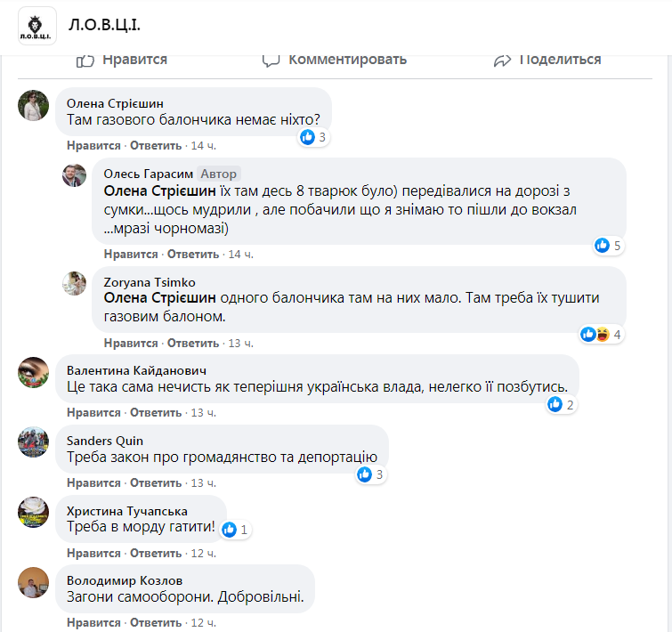Click Олена Стрієшин mention in Zoryana Tsimko's reply

tap(160, 297)
